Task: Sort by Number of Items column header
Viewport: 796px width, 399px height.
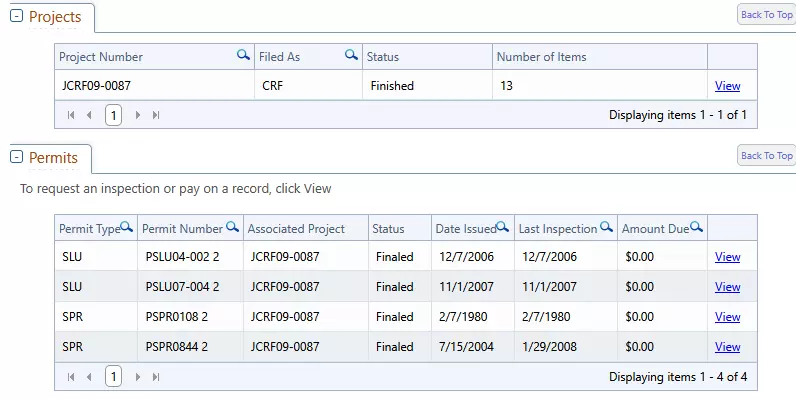Action: tap(541, 57)
